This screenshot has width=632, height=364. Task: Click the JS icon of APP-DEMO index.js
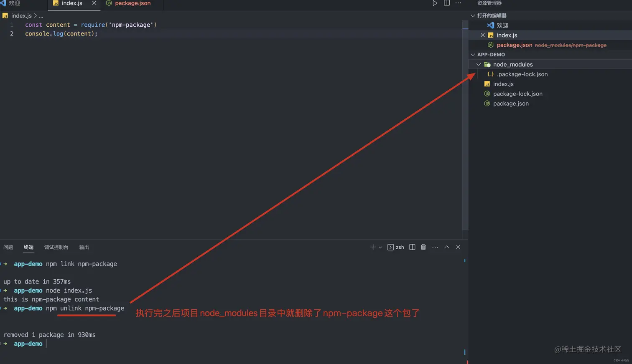(x=487, y=84)
